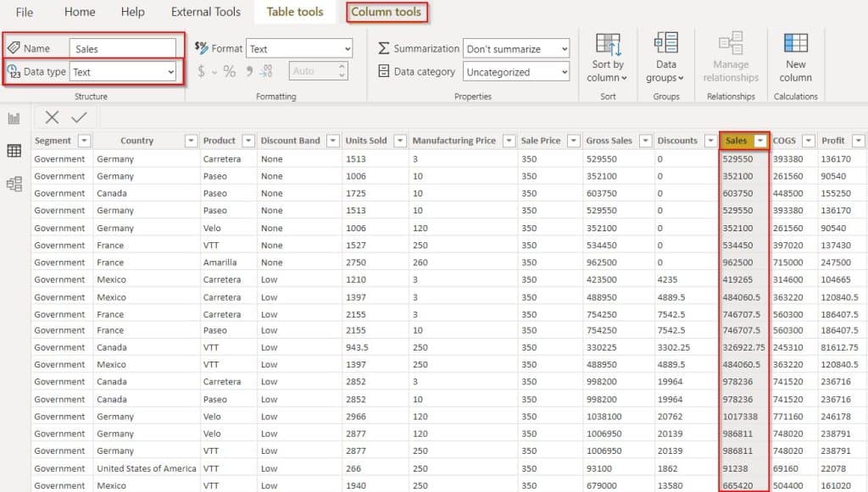Open Sales column filter dropdown
This screenshot has width=868, height=492.
click(x=760, y=141)
